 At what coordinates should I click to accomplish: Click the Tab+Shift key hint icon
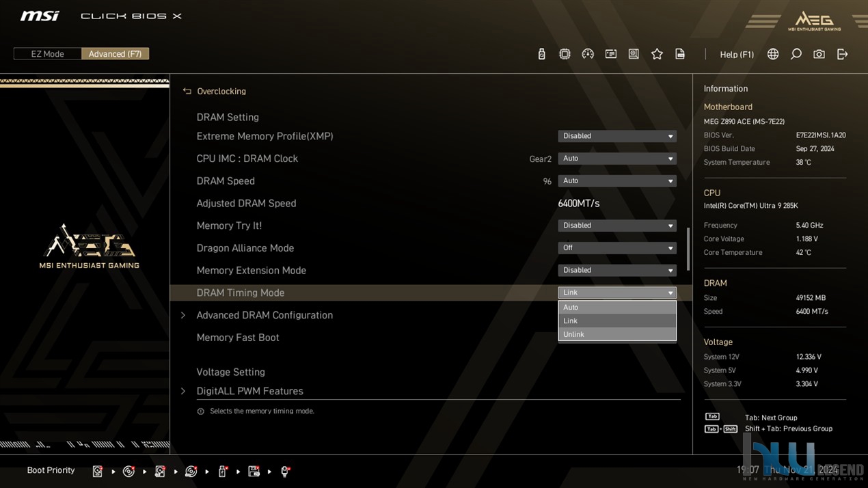tap(720, 429)
